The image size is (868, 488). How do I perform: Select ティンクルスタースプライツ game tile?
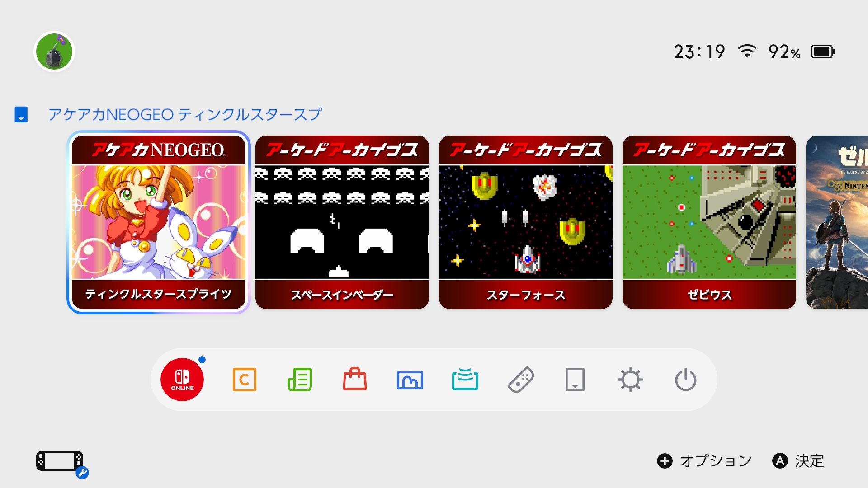(159, 222)
